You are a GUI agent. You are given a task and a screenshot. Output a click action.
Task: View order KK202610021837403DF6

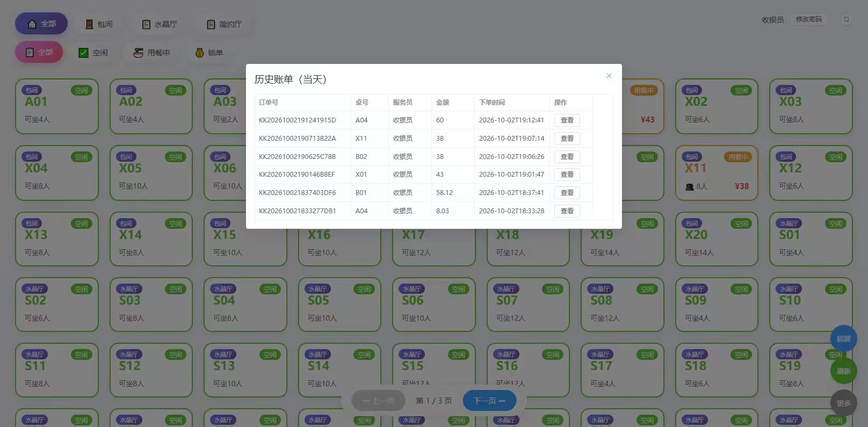[567, 193]
